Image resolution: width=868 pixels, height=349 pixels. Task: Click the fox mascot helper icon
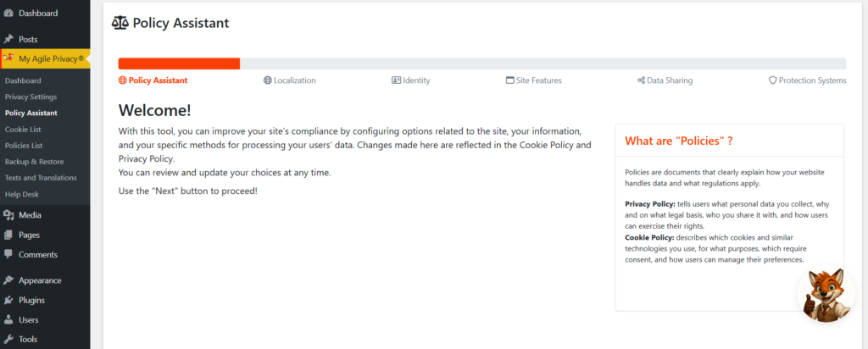point(825,296)
